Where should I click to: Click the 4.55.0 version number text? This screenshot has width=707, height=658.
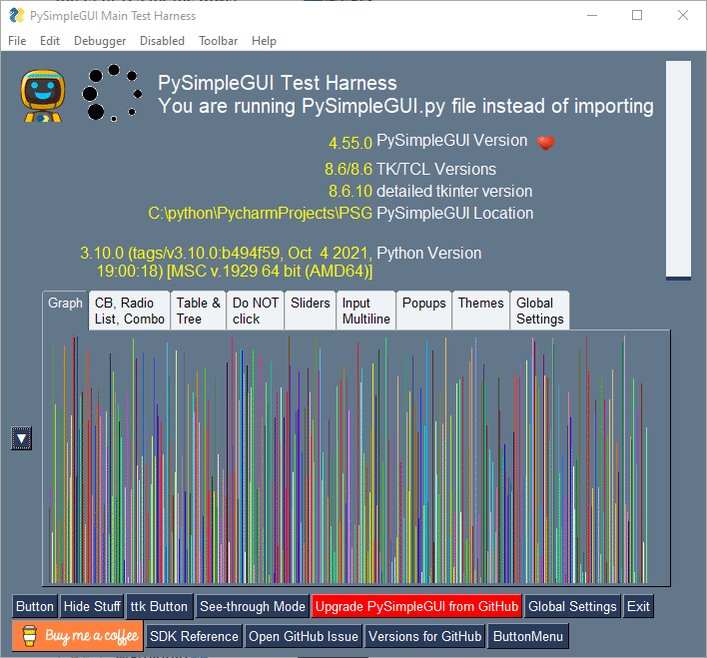pyautogui.click(x=350, y=143)
